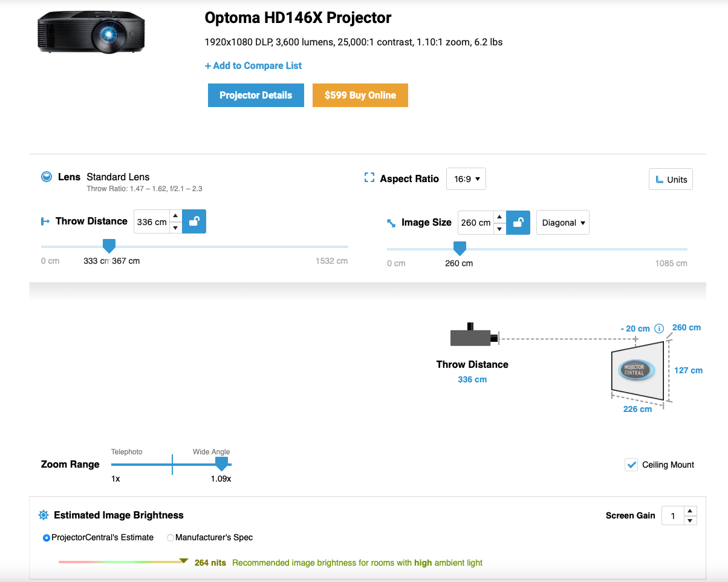The height and width of the screenshot is (582, 728).
Task: Click the Screen Gain input field
Action: click(x=673, y=516)
